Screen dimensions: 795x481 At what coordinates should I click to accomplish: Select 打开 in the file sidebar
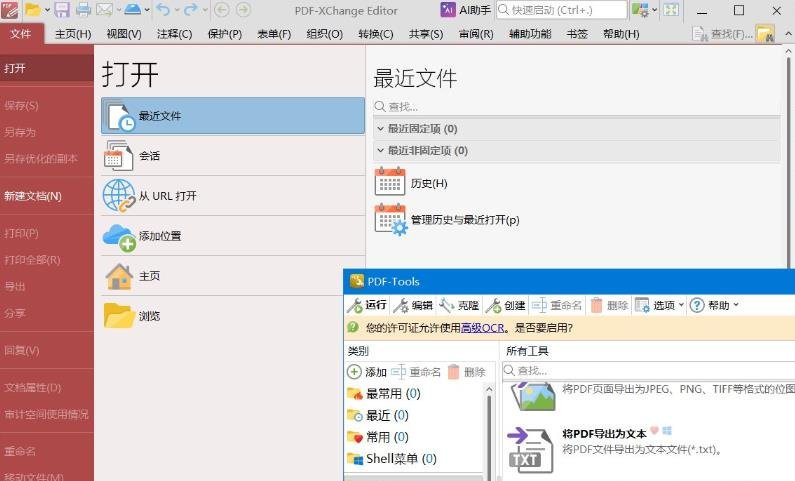click(47, 68)
